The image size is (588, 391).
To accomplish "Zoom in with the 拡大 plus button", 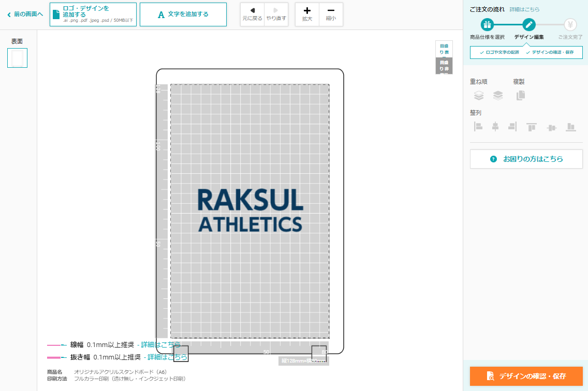I will tap(307, 14).
